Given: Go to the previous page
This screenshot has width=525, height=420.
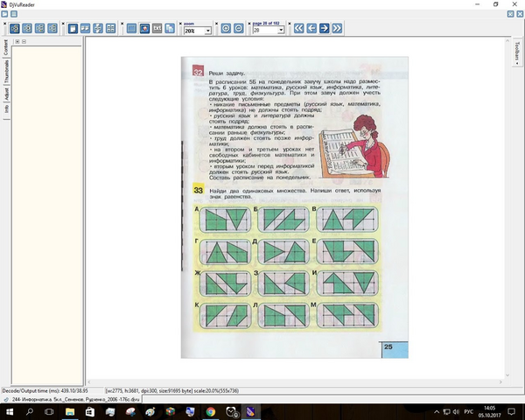Looking at the screenshot, I should pos(311,29).
